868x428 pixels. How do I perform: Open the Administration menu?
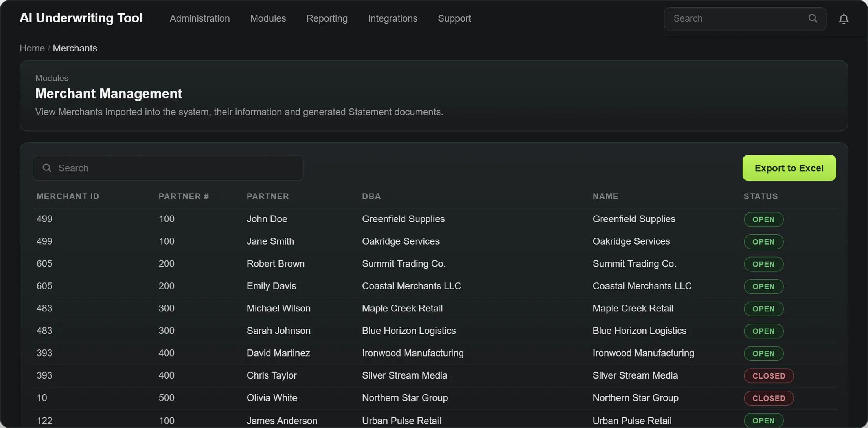200,18
